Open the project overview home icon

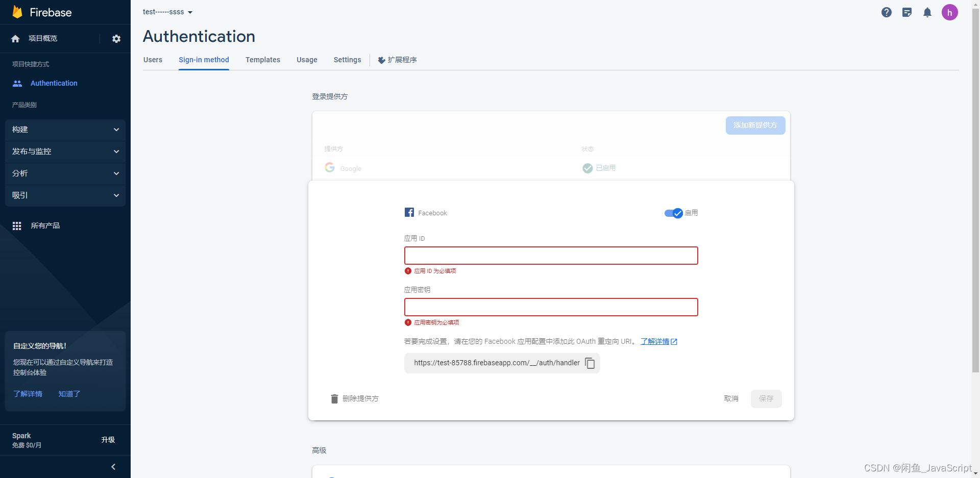point(15,39)
